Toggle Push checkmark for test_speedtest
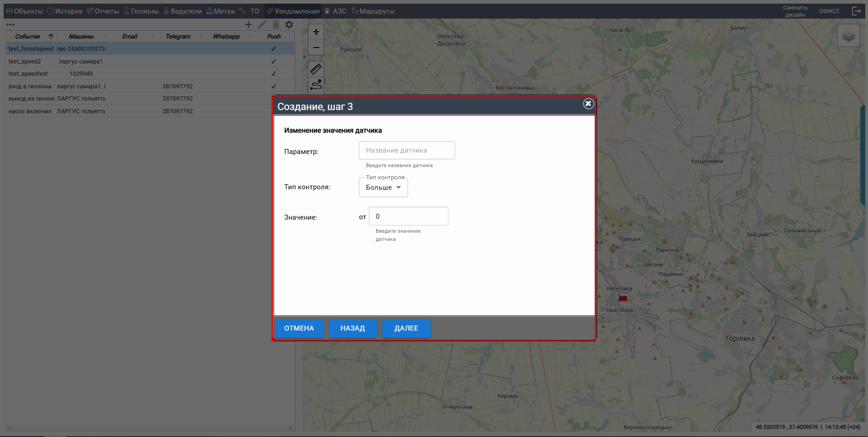 tap(274, 74)
